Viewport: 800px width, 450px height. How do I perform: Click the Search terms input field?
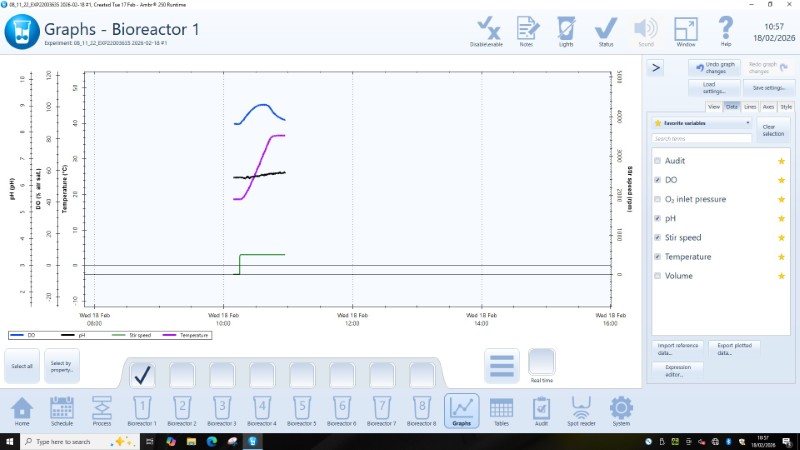pos(700,139)
